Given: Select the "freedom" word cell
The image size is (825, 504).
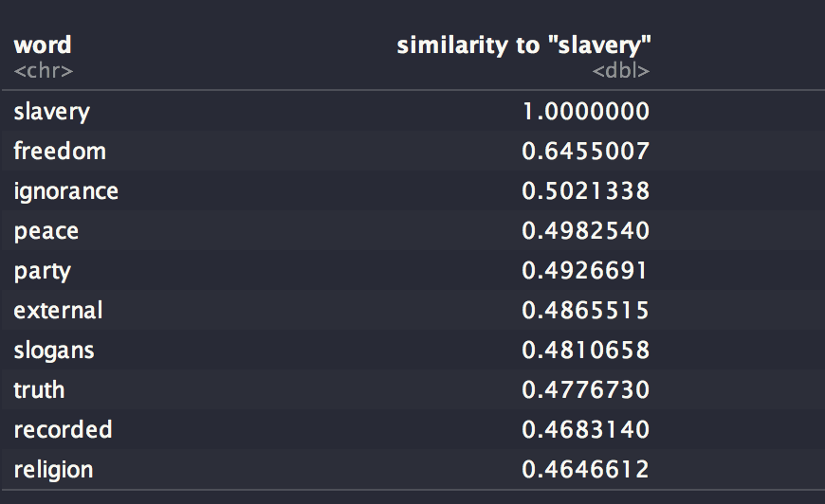Looking at the screenshot, I should (60, 152).
